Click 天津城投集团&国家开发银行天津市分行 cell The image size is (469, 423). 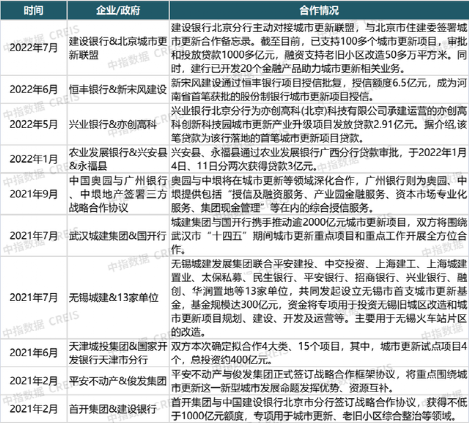tap(118, 353)
